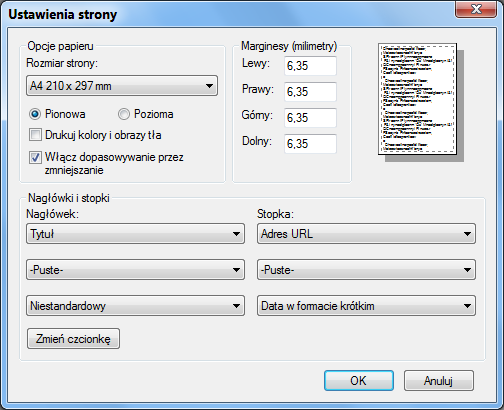504x410 pixels.
Task: Open the Stopka dropdown set to Adres URL
Action: click(x=366, y=234)
